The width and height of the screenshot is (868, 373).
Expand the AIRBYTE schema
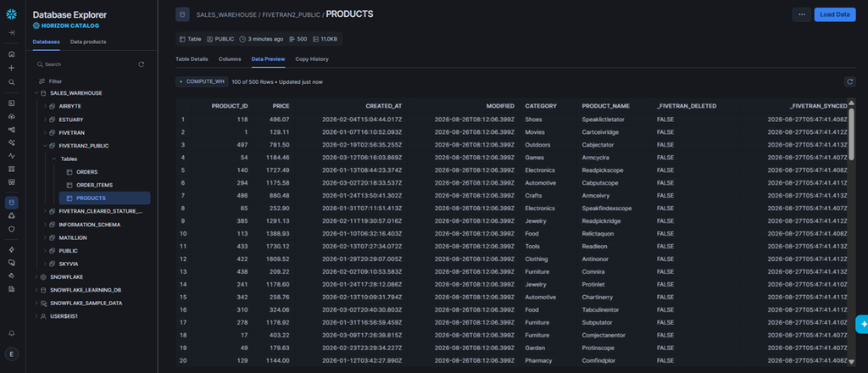[46, 106]
